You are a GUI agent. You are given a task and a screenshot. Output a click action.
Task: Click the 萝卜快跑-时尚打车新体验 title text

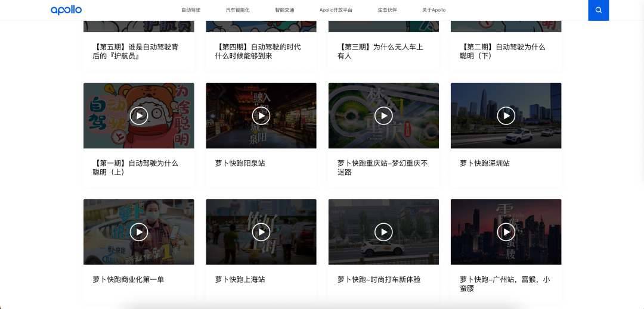[379, 279]
